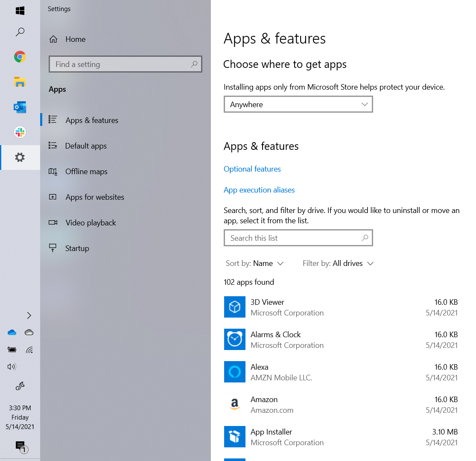Launch Slack from the taskbar
The width and height of the screenshot is (476, 461).
click(20, 132)
